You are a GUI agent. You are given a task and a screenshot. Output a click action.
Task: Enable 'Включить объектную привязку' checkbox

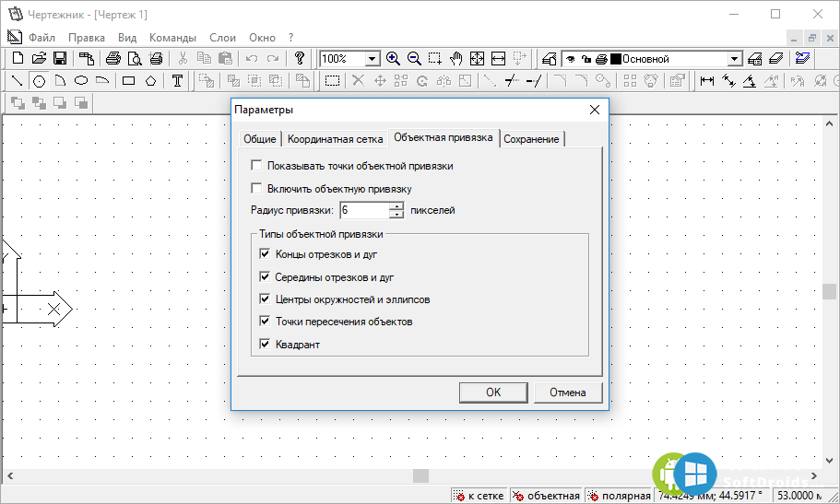point(256,188)
